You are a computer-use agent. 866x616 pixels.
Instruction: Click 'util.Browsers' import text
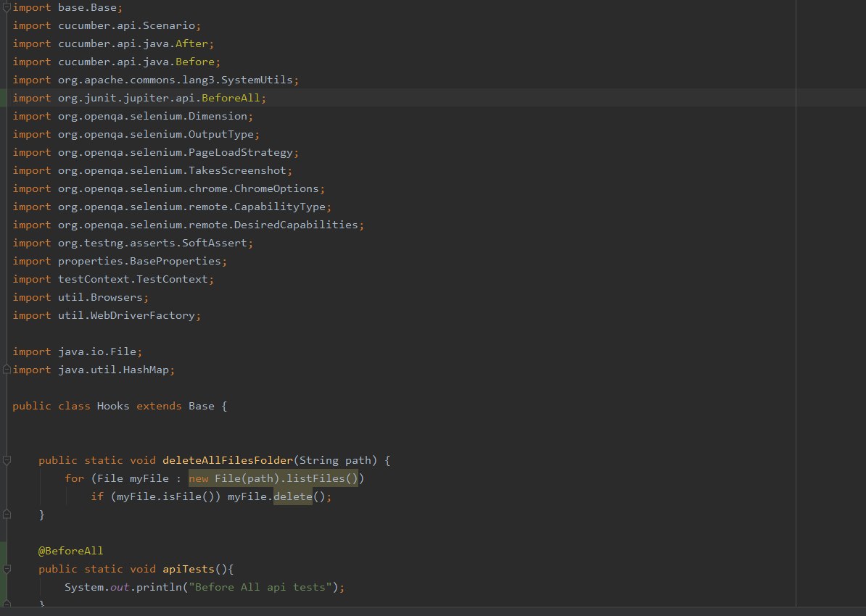(101, 297)
